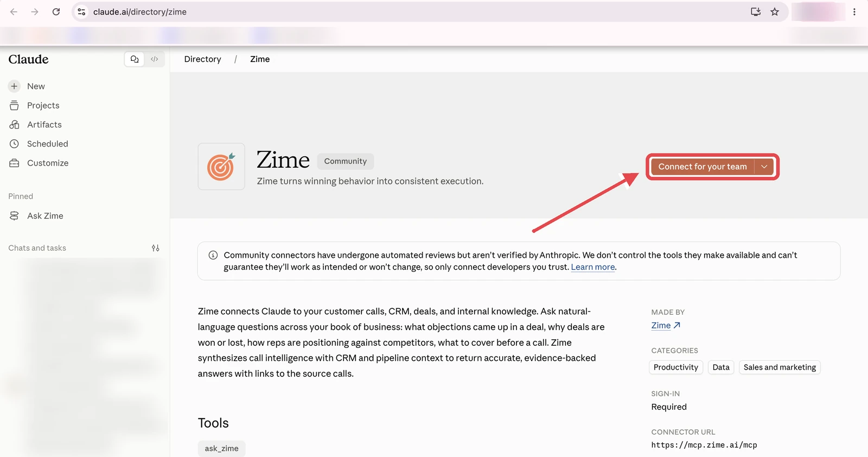868x457 pixels.
Task: Click the Claude logo in sidebar
Action: pyautogui.click(x=28, y=59)
